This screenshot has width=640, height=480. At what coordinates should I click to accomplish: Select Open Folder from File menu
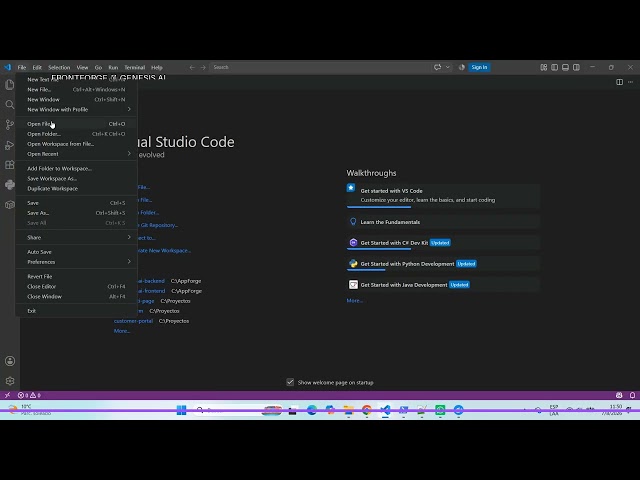(76, 134)
